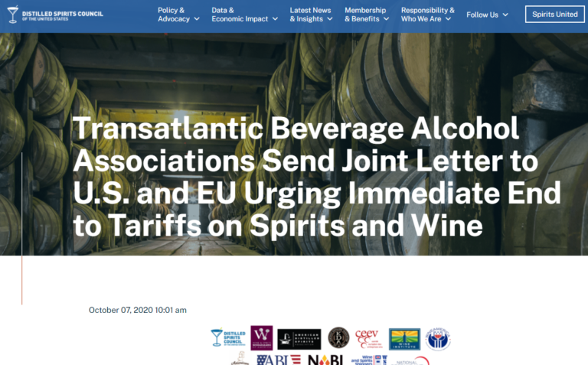Click the NABI logo
The image size is (588, 365).
coord(325,360)
